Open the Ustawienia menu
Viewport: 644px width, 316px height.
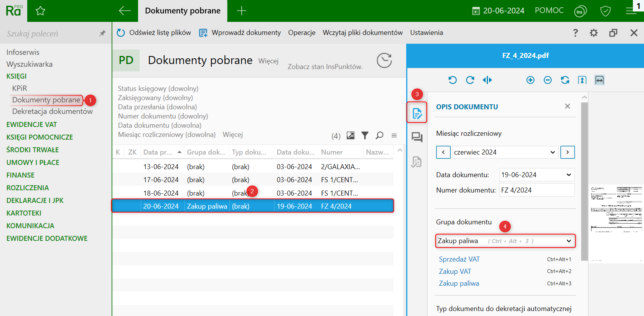pos(426,33)
